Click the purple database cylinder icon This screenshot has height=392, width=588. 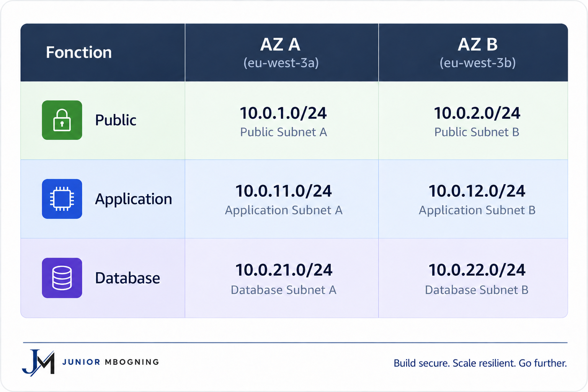[x=62, y=278]
